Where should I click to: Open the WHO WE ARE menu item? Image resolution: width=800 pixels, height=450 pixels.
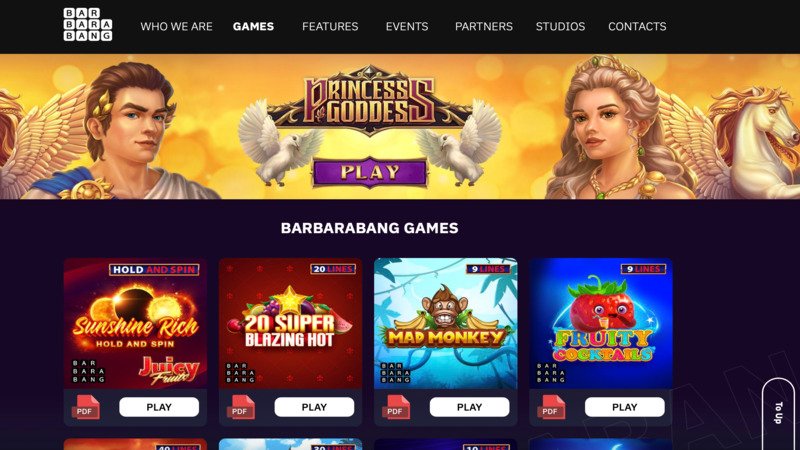(x=177, y=27)
